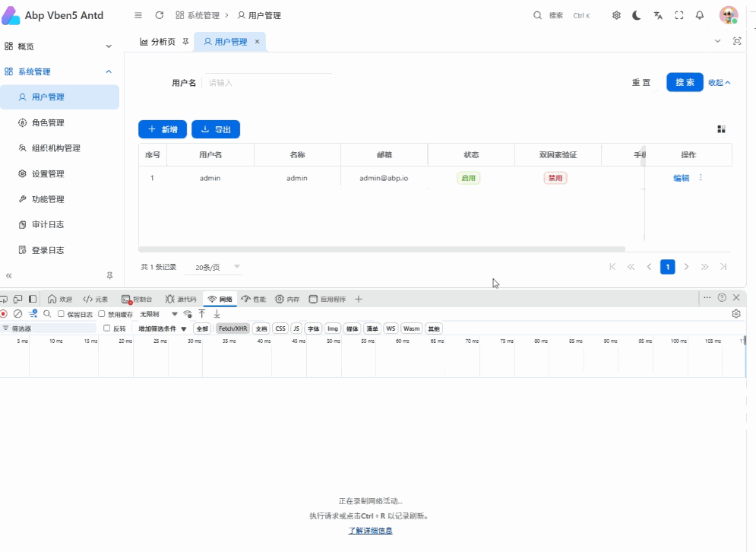Click the 用户名 search input field
The image size is (756, 552).
click(270, 82)
